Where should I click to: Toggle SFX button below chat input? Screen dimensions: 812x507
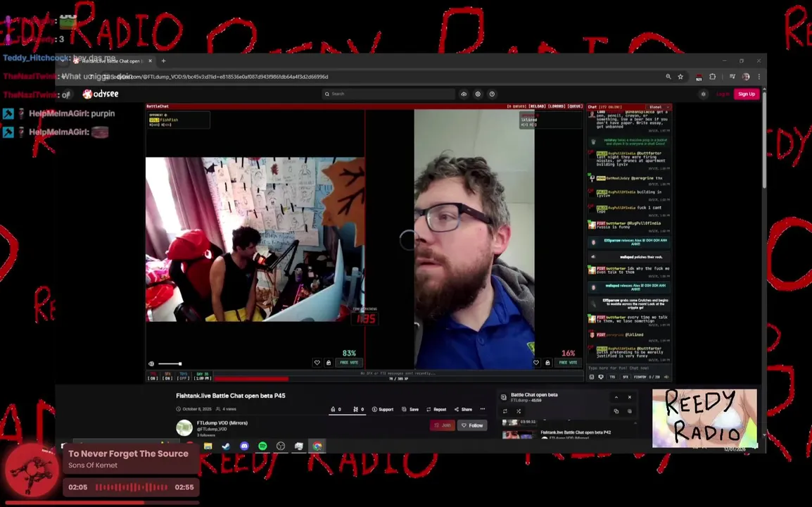coord(625,377)
